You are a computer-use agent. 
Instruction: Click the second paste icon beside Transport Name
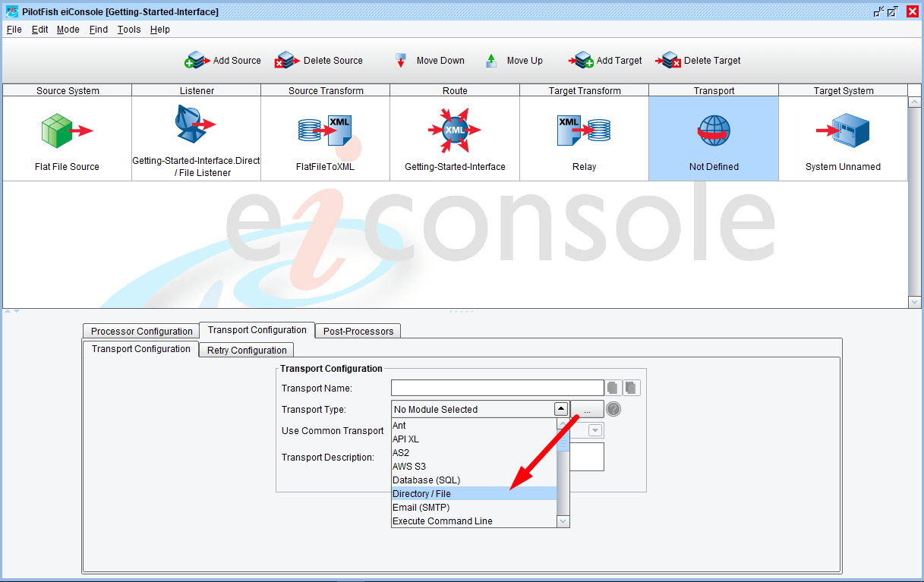(x=632, y=389)
